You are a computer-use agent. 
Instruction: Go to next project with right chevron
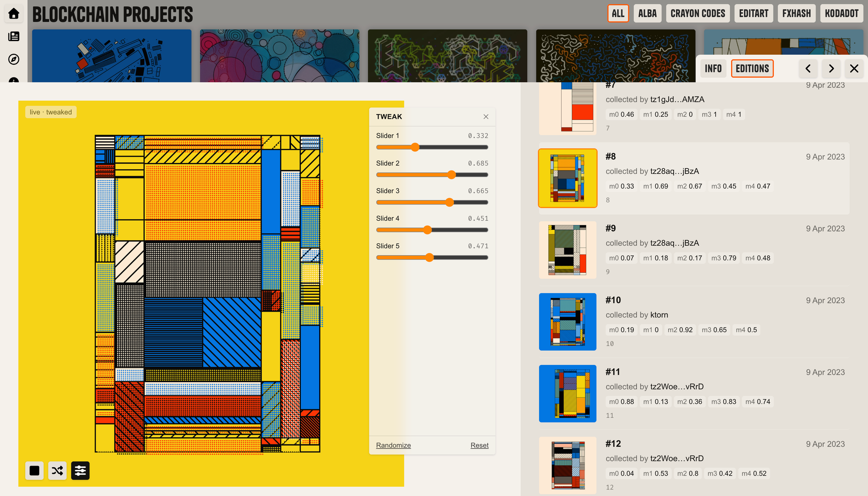point(831,69)
